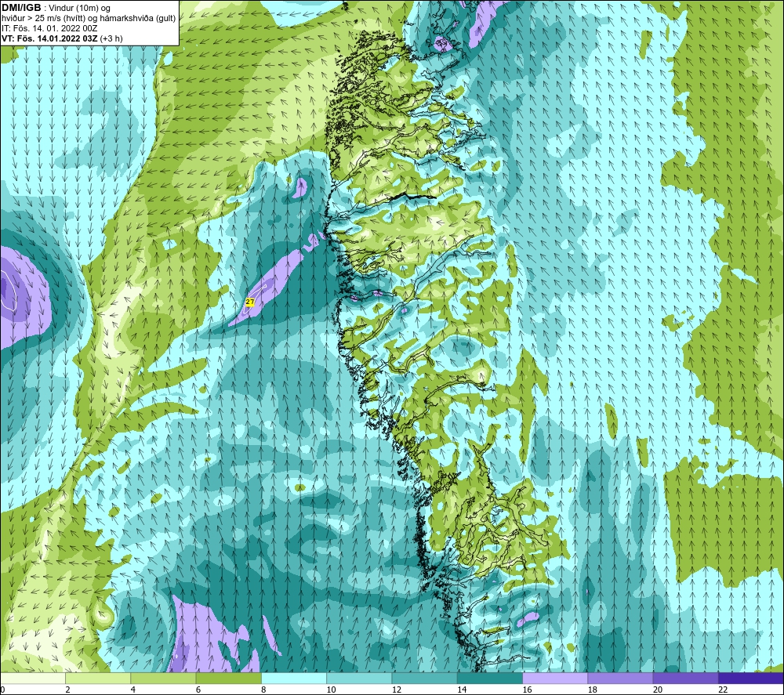
Task: Click the dark teal 14–16 m/s swatch
Action: pyautogui.click(x=490, y=678)
